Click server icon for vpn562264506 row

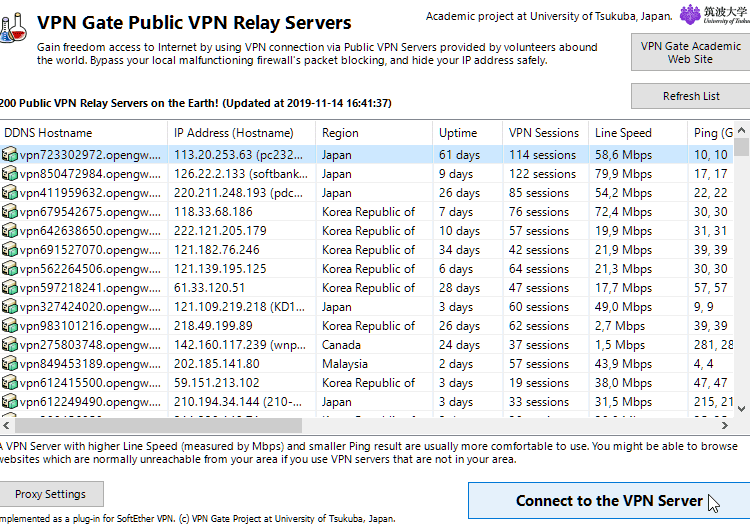[x=10, y=269]
